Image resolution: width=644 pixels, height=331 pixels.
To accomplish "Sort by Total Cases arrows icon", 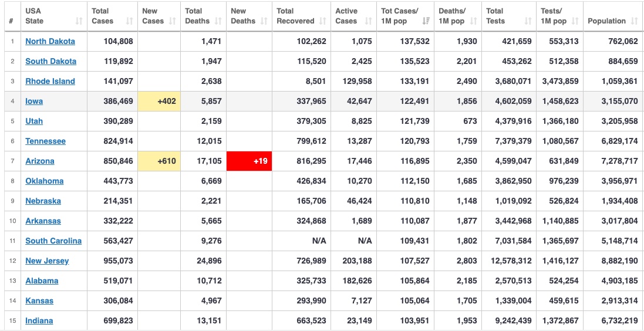I will 129,21.
